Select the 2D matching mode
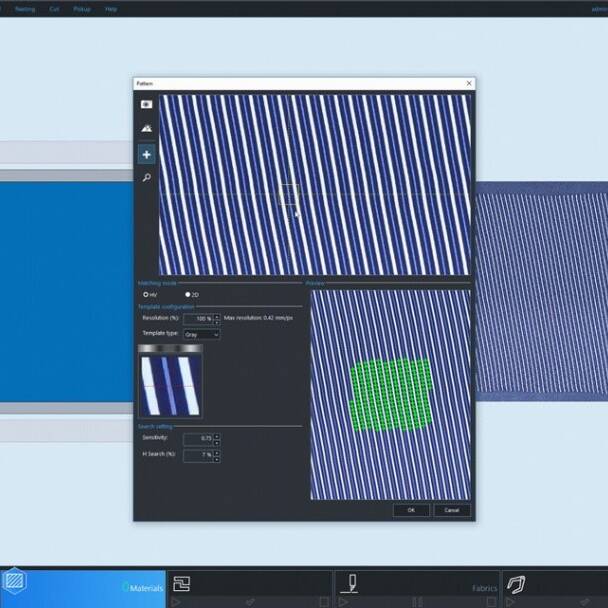The image size is (608, 608). click(x=188, y=295)
